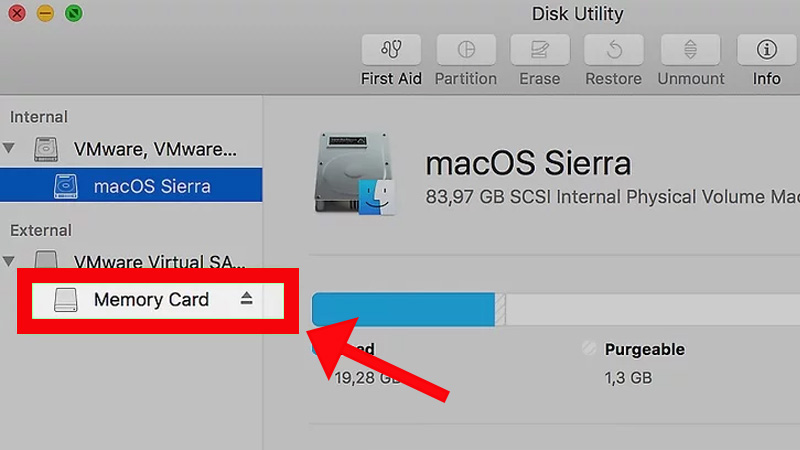This screenshot has height=450, width=800.
Task: Select the Memory Card volume
Action: (151, 299)
